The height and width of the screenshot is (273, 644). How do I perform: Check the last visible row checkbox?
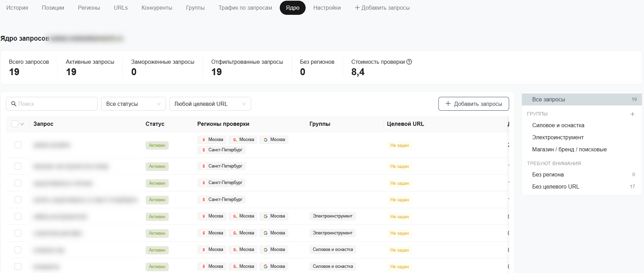point(18,266)
